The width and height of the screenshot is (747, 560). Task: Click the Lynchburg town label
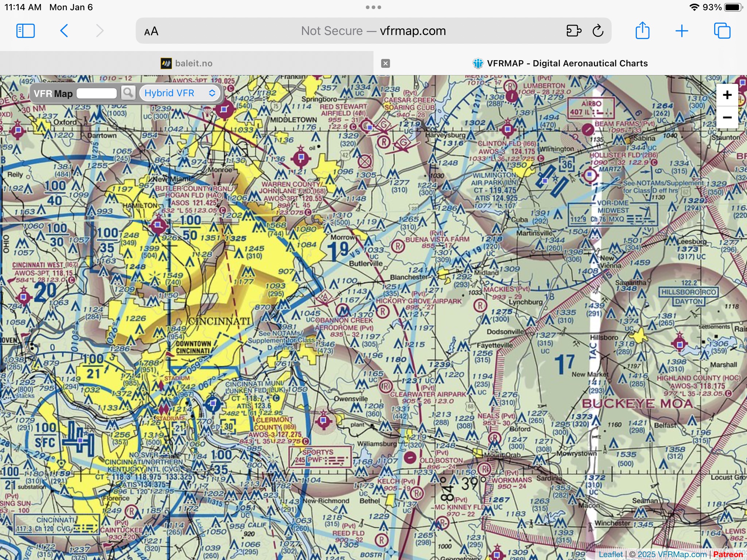coord(526,302)
